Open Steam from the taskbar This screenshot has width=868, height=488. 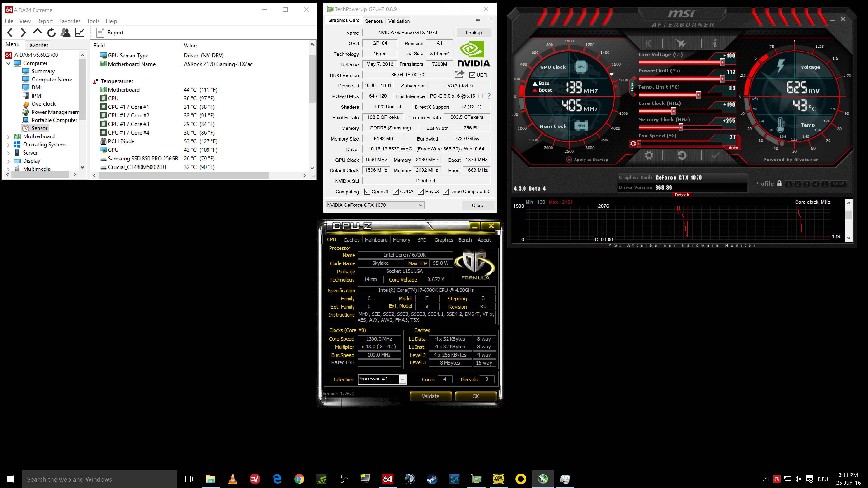tap(432, 479)
